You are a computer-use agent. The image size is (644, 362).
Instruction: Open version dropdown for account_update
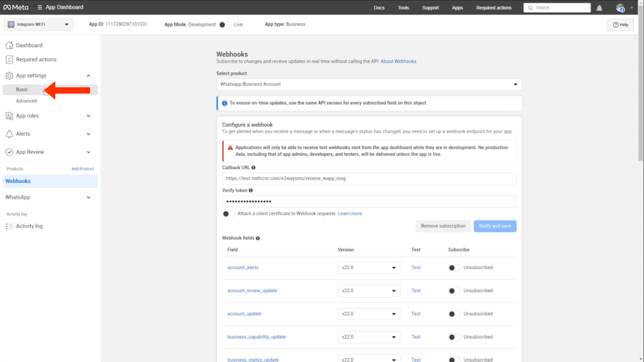click(369, 314)
